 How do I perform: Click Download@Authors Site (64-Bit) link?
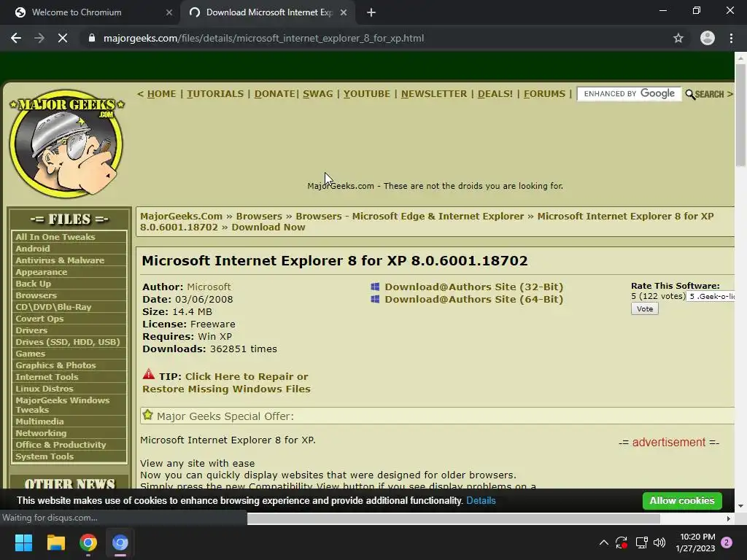tap(474, 299)
